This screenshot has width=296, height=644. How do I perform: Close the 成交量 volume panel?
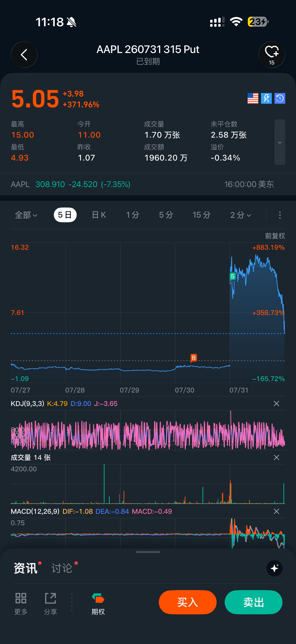[x=276, y=458]
